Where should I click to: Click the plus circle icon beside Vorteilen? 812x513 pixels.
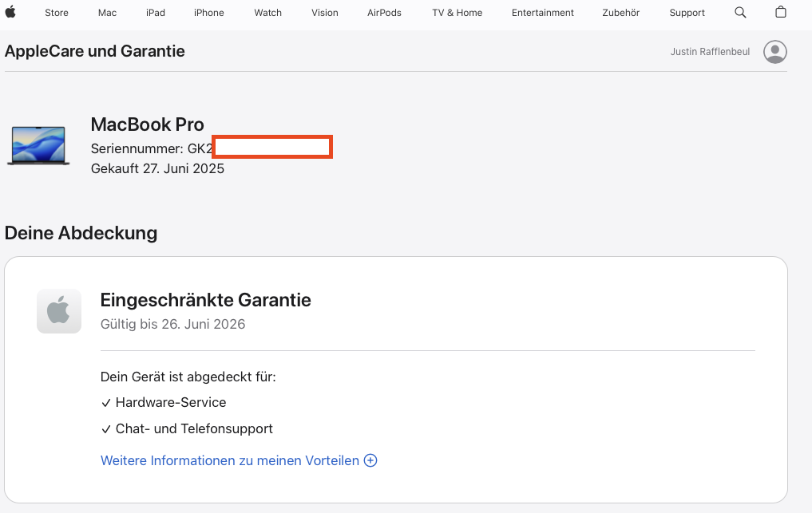(370, 460)
